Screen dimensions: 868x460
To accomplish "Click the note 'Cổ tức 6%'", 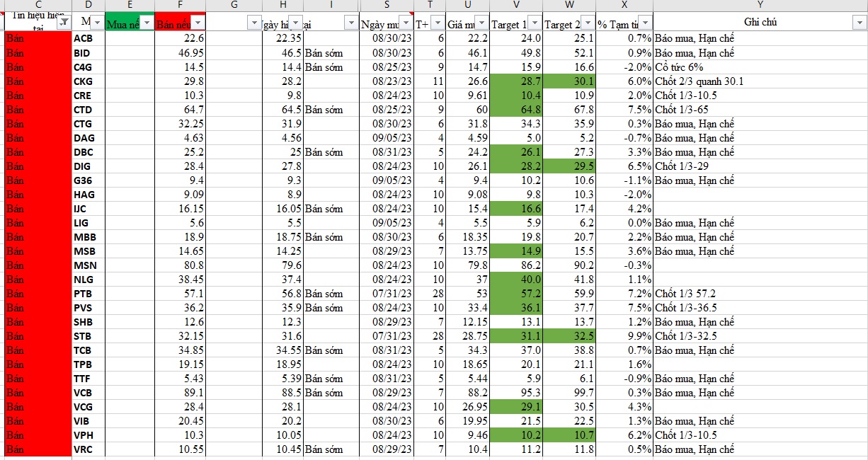I will point(680,67).
